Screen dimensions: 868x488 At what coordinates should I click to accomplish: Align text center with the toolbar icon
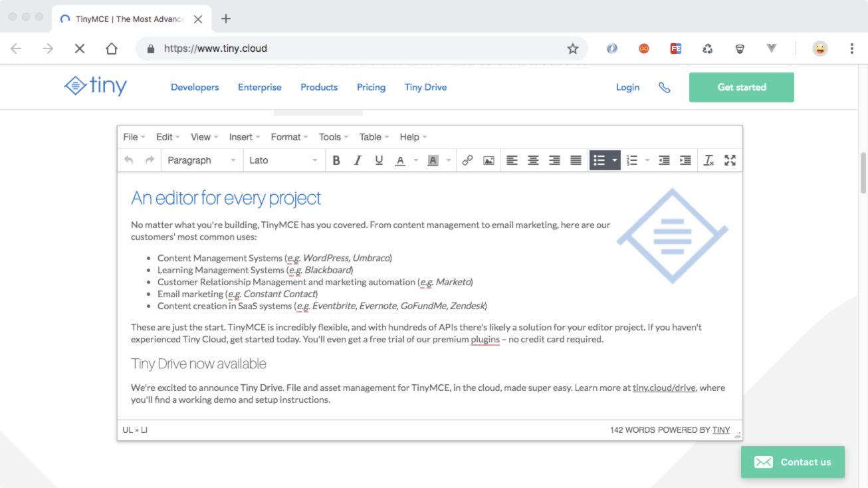(x=533, y=160)
